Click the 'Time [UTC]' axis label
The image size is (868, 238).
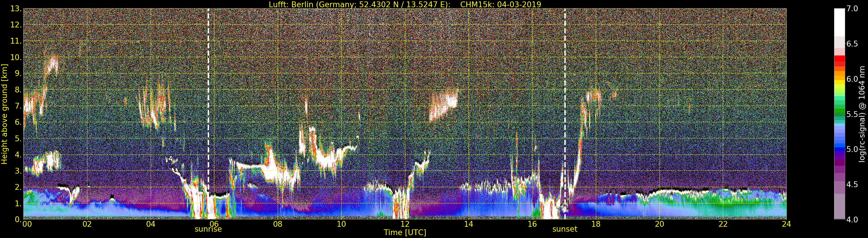(x=405, y=233)
